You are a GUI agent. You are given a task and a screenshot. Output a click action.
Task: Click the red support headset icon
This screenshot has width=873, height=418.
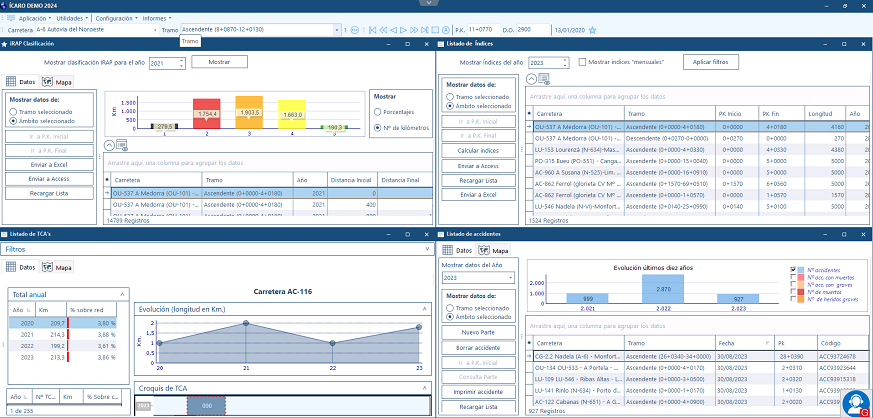[x=855, y=402]
